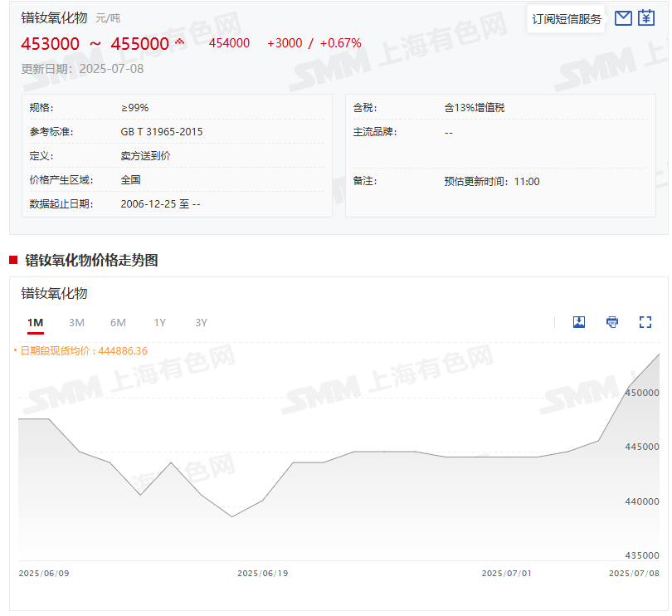Click the download chart image icon
The width and height of the screenshot is (672, 616).
tap(578, 322)
